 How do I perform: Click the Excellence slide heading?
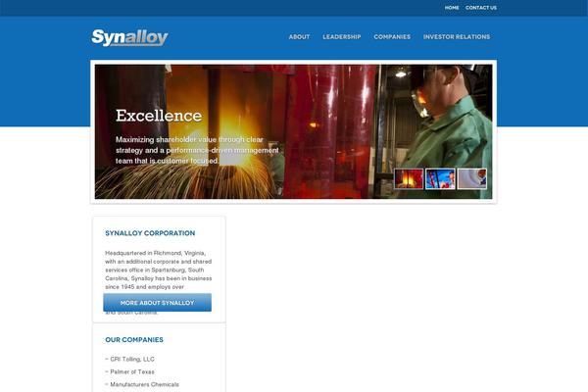(159, 116)
